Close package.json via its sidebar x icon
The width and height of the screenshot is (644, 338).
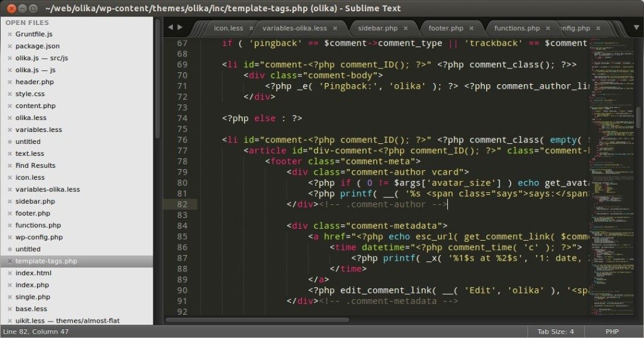[x=10, y=46]
